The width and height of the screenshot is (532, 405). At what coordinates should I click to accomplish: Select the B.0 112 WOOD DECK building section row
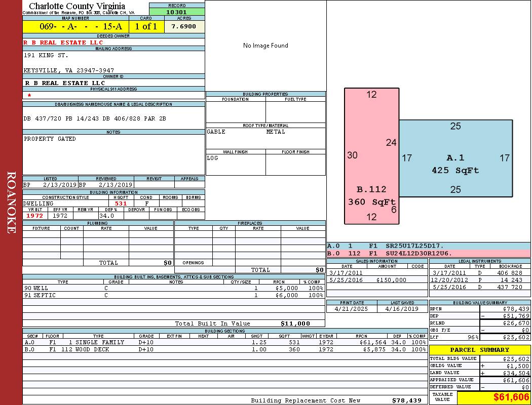pos(172,349)
